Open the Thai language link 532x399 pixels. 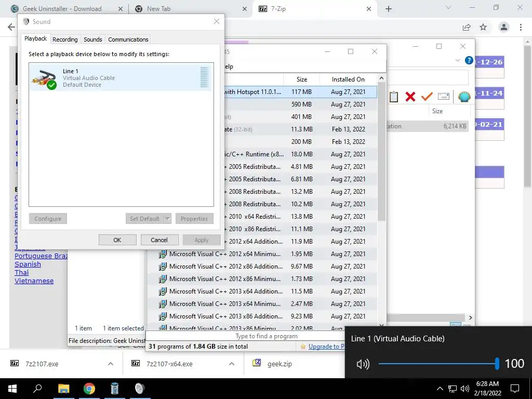click(22, 272)
